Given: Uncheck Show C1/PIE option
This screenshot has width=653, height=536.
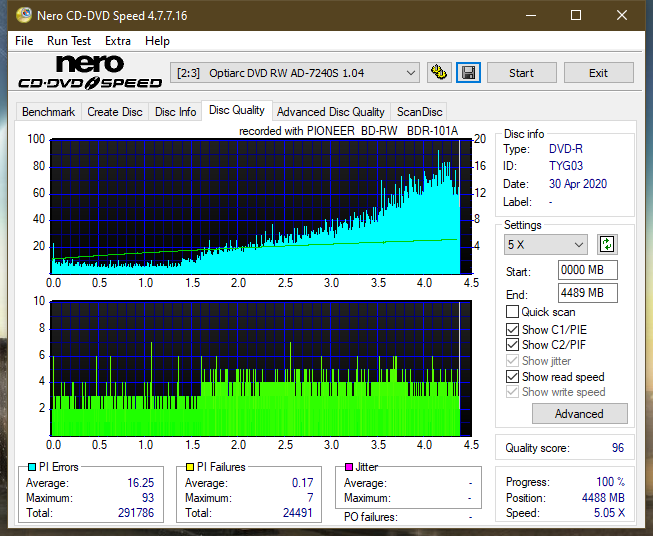Looking at the screenshot, I should point(512,329).
